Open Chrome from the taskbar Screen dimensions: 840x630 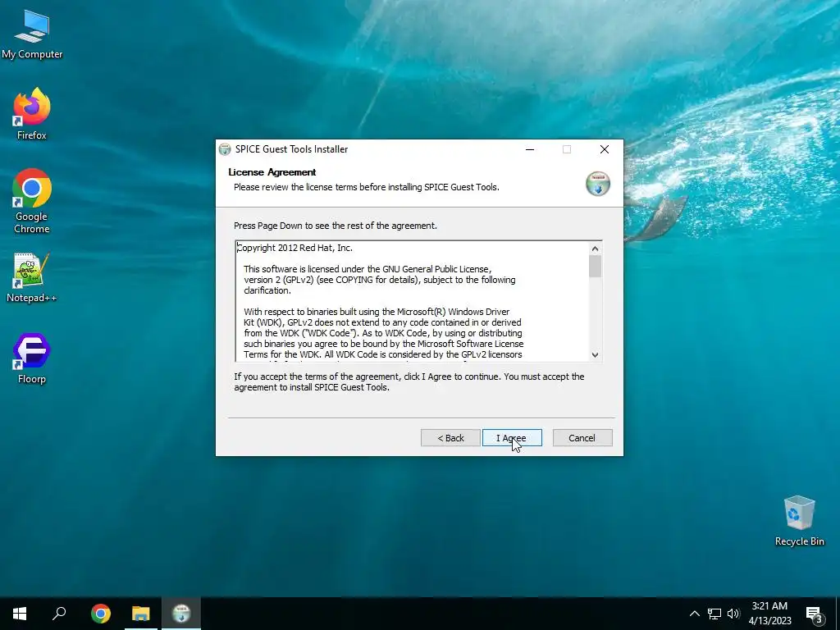(x=100, y=614)
